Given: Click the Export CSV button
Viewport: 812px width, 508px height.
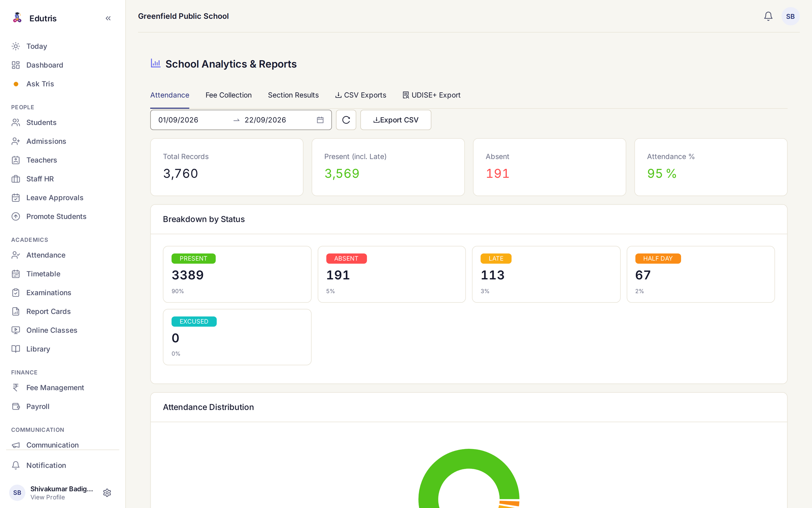Looking at the screenshot, I should [396, 120].
